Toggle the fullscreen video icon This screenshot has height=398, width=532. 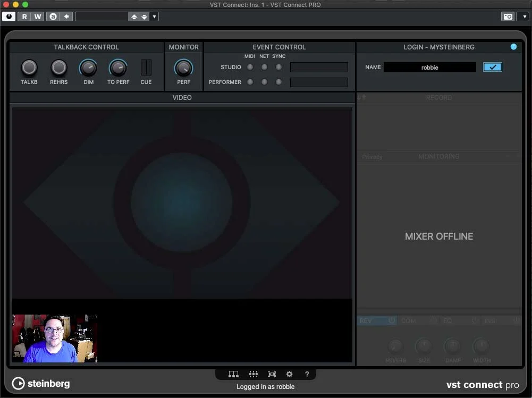point(272,374)
